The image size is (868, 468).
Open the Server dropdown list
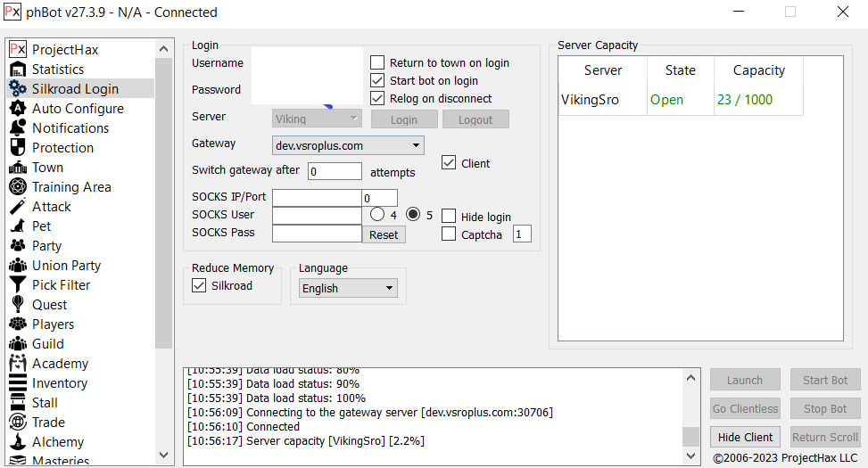coord(317,119)
